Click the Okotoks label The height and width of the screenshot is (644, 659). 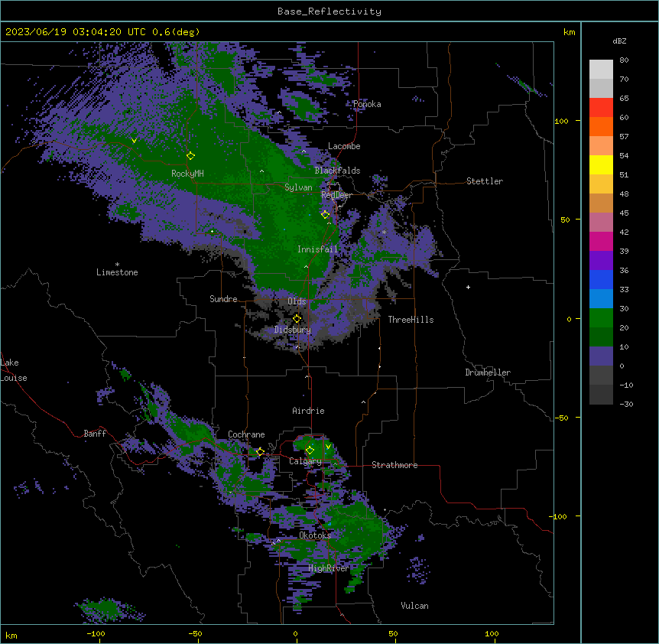click(x=315, y=535)
